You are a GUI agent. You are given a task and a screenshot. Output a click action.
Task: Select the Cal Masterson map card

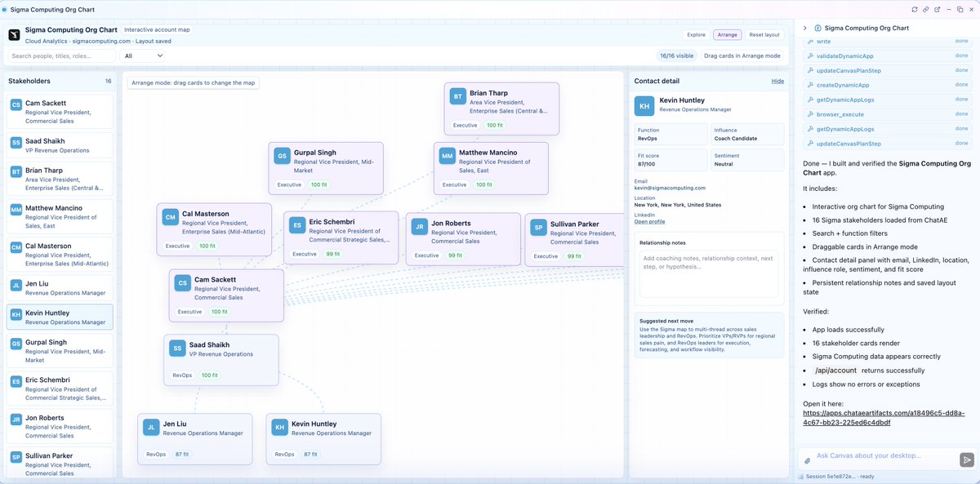(214, 229)
